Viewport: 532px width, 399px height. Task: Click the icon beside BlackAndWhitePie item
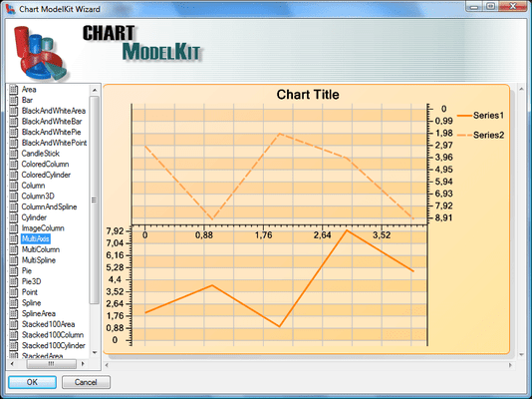pos(14,132)
